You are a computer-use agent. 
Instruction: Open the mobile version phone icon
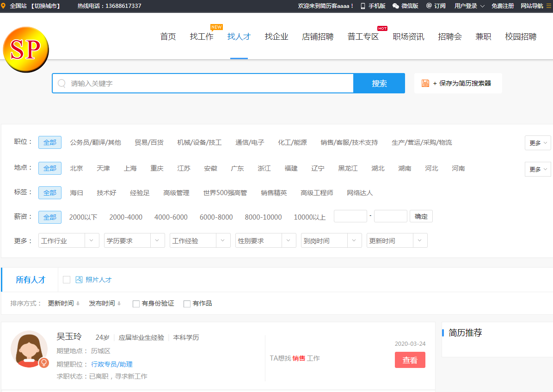click(x=363, y=6)
